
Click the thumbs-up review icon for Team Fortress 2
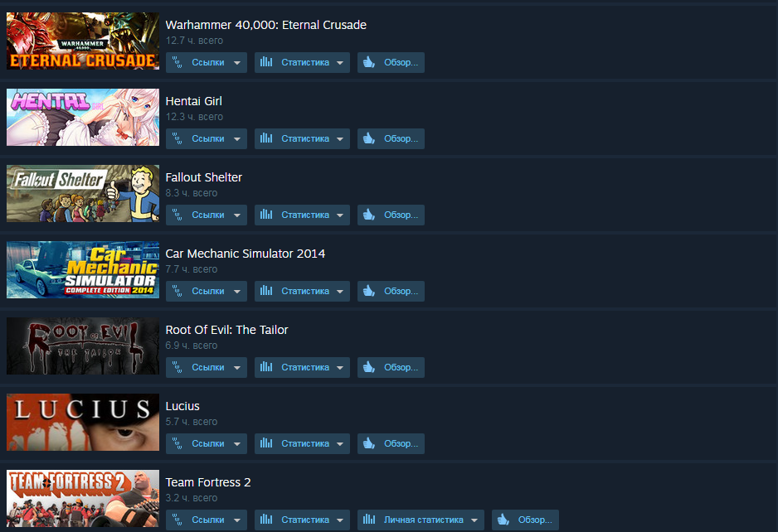503,519
